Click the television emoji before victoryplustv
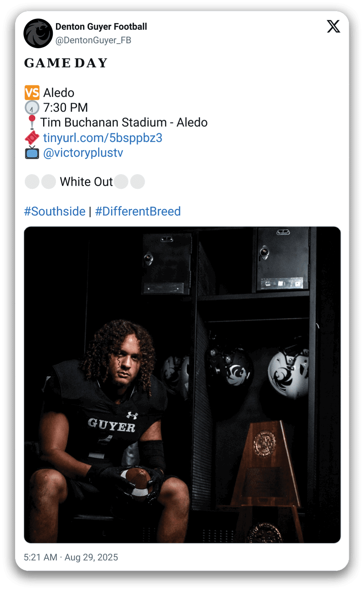The width and height of the screenshot is (364, 590). (32, 153)
